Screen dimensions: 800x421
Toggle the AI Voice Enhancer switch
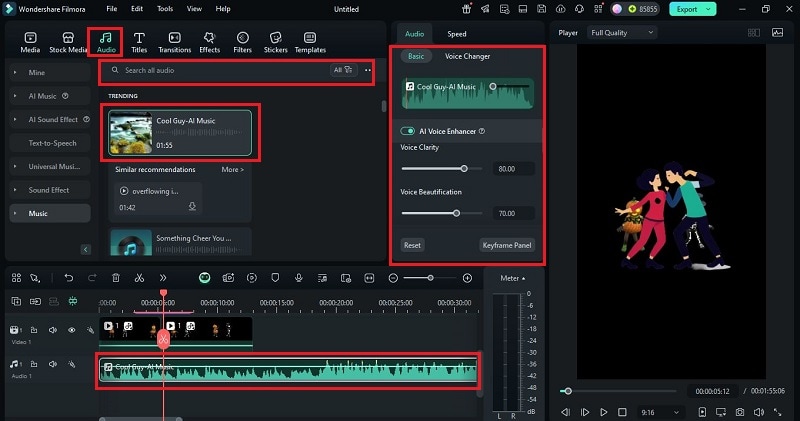point(408,131)
